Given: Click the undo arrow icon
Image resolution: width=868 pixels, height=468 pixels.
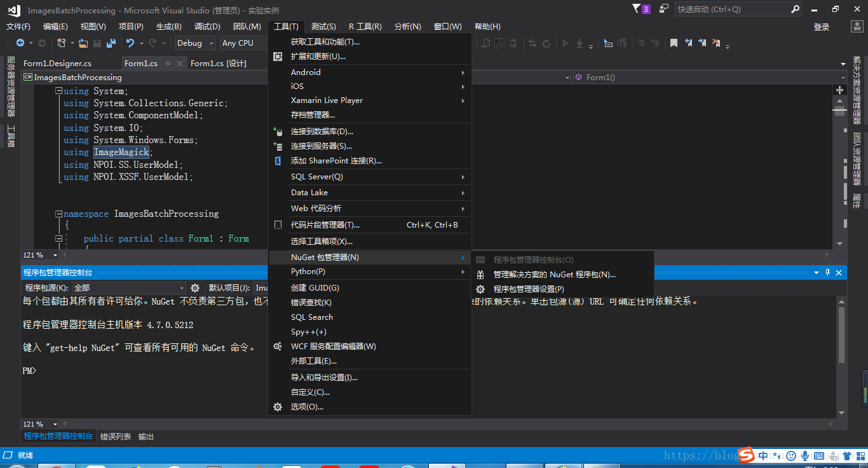Looking at the screenshot, I should tap(130, 43).
